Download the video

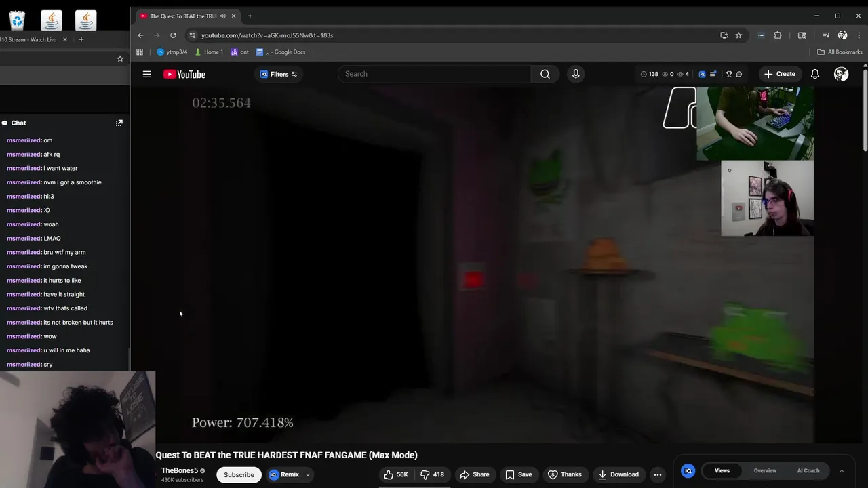coord(617,474)
